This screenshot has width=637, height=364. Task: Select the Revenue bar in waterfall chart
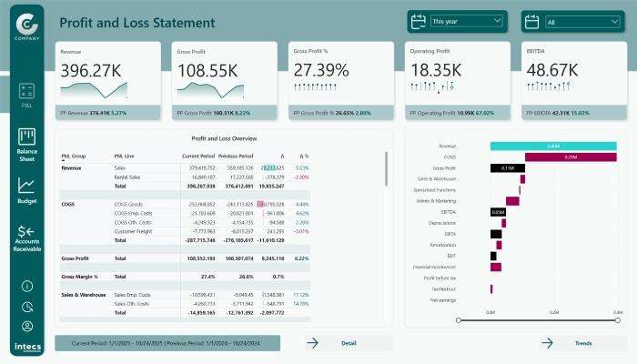(553, 146)
